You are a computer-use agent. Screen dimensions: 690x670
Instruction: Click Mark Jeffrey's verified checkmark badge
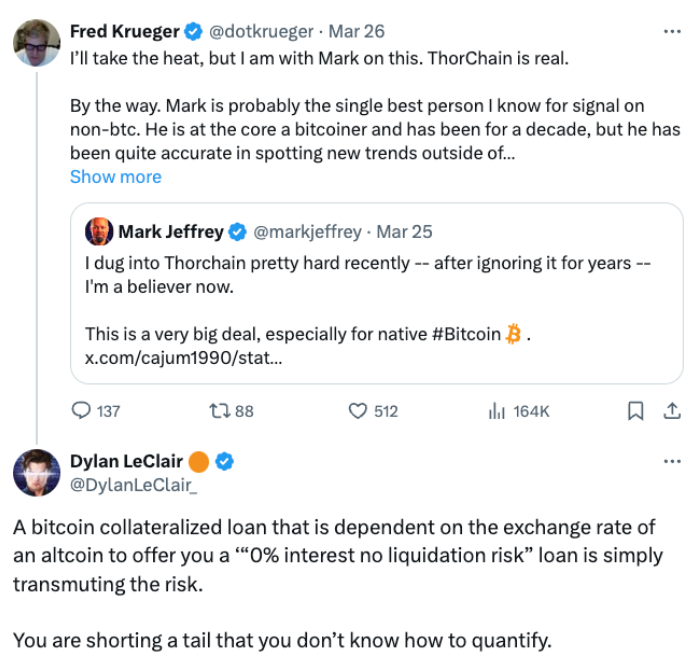point(238,232)
